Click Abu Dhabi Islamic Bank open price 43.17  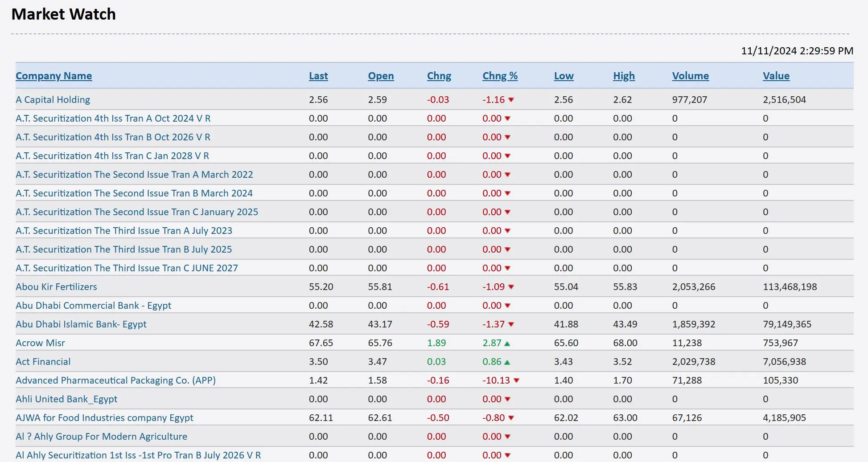[380, 324]
